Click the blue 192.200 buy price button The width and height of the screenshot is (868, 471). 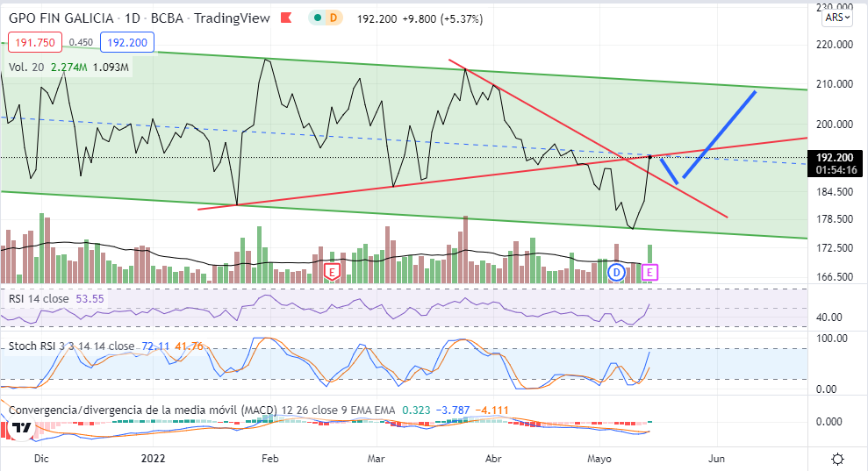click(x=126, y=43)
